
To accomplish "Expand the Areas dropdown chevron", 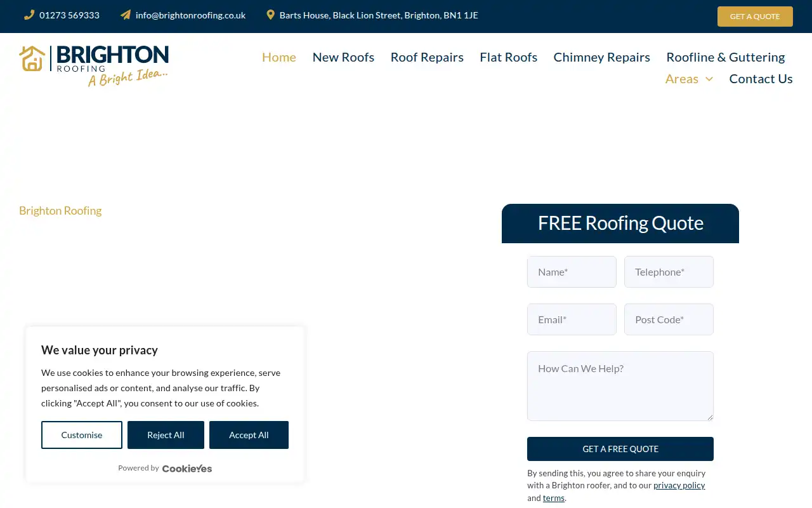I will [709, 79].
